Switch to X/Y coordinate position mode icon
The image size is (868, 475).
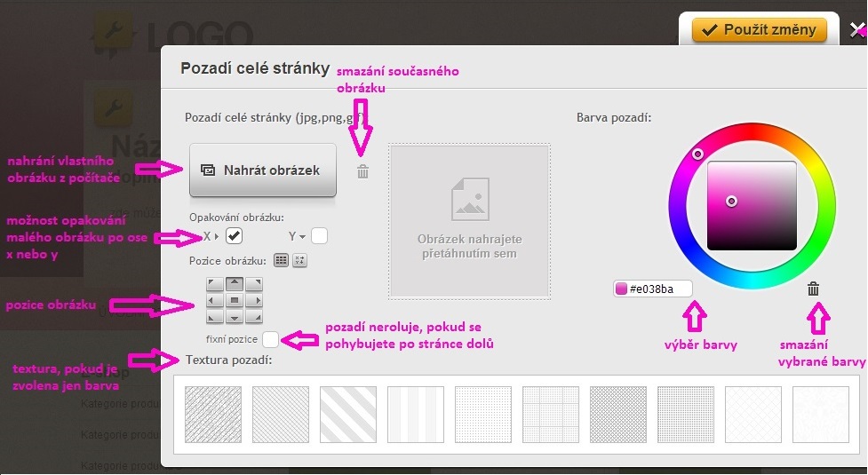299,261
